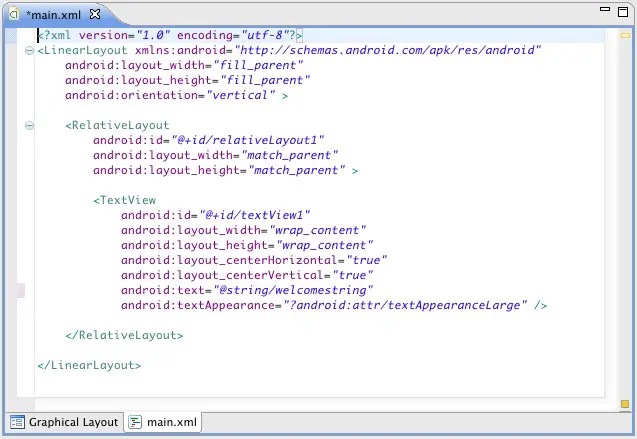This screenshot has height=439, width=637.
Task: Switch to the Graphical Layout tab
Action: (64, 422)
